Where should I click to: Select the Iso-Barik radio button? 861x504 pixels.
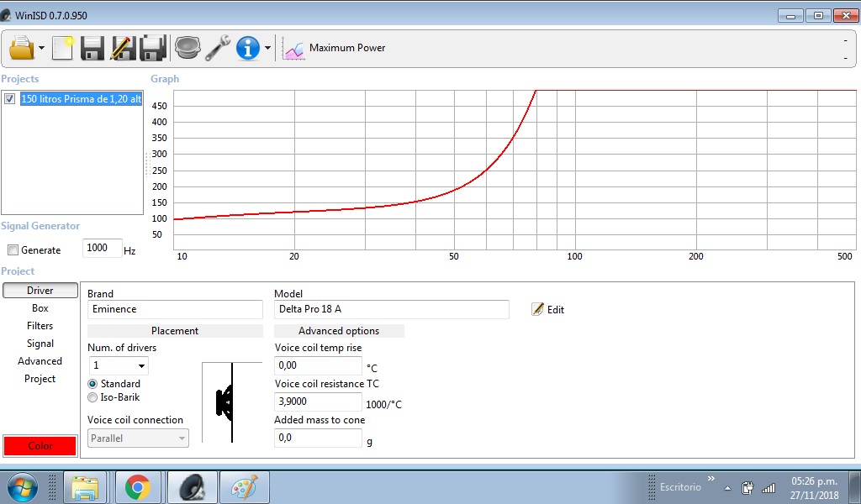(92, 397)
